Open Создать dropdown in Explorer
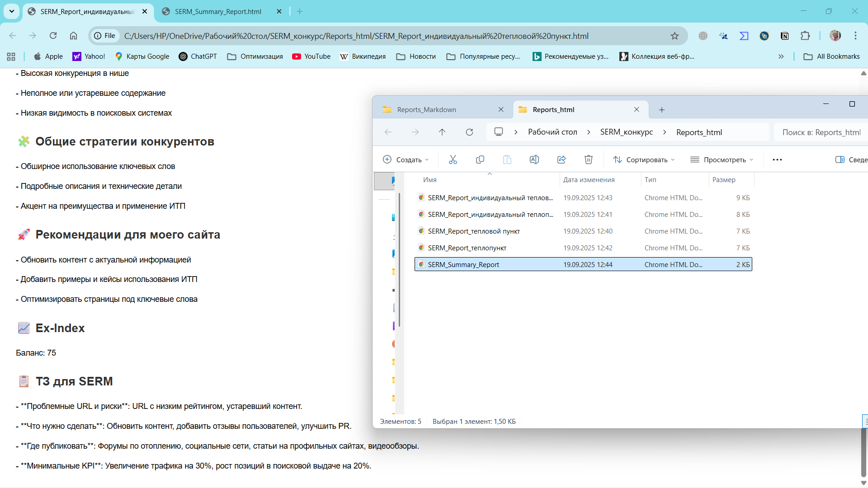Image resolution: width=868 pixels, height=488 pixels. (406, 160)
